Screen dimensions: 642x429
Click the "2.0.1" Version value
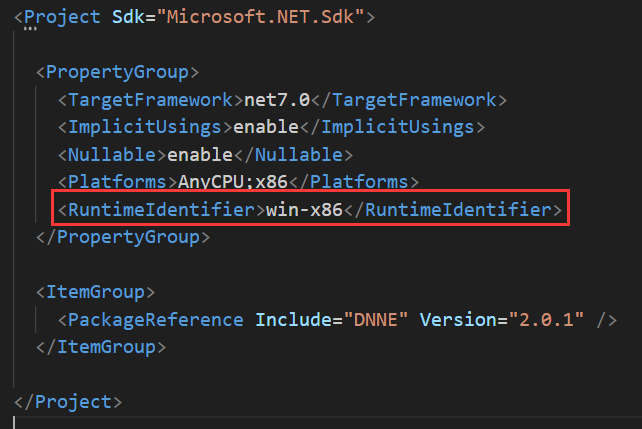547,320
